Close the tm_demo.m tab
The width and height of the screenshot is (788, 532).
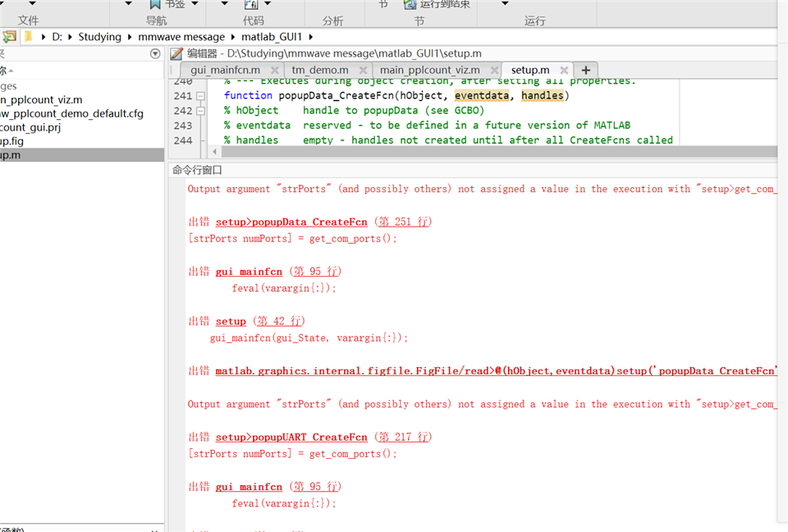coord(363,70)
